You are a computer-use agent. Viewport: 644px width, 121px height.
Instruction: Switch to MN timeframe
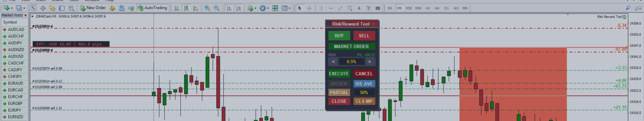[x=465, y=8]
